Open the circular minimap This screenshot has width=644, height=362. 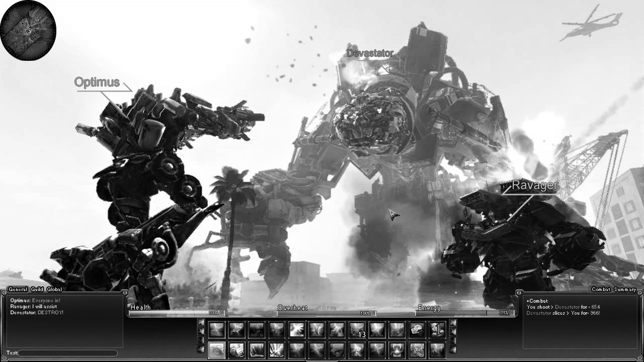28,30
